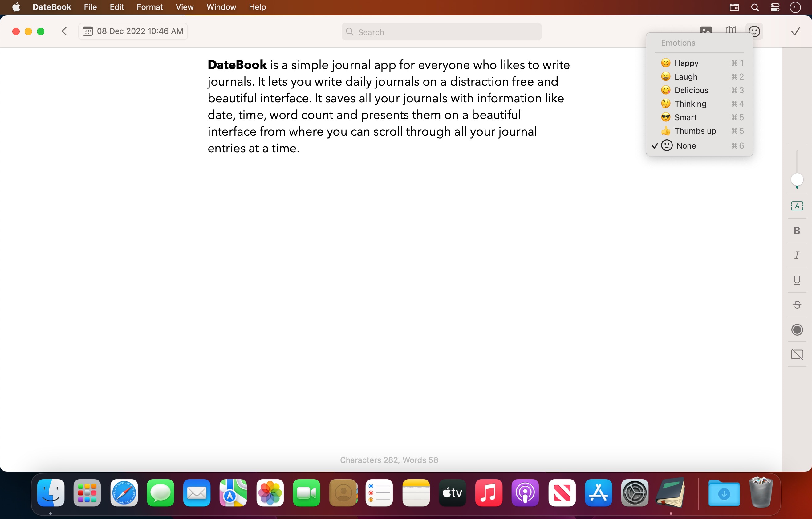
Task: Open the File menu
Action: tap(90, 7)
